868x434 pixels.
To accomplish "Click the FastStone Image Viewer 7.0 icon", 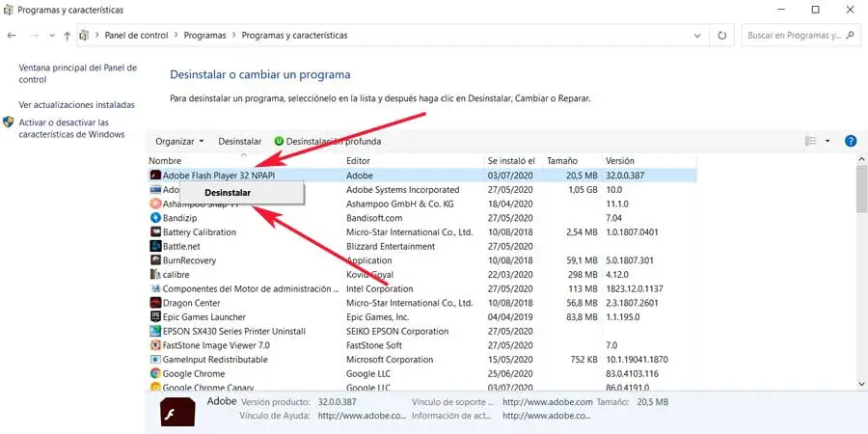I will 155,345.
